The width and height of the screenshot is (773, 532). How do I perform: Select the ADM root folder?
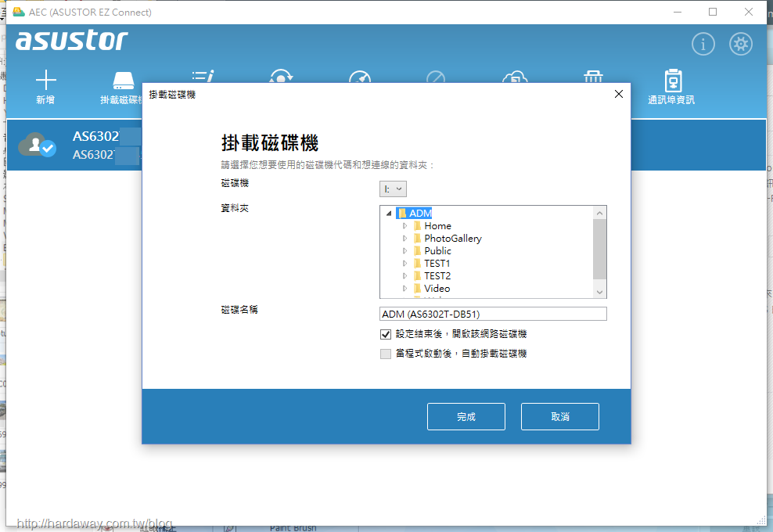(x=415, y=214)
